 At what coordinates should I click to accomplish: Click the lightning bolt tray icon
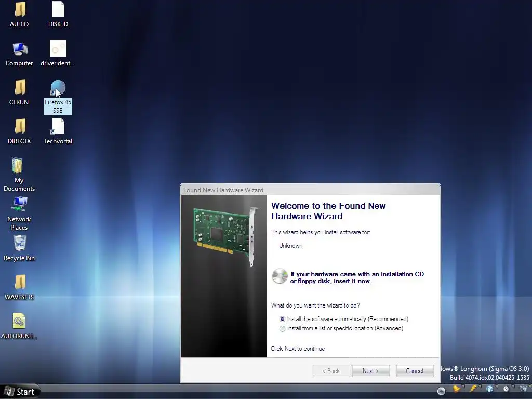(473, 389)
